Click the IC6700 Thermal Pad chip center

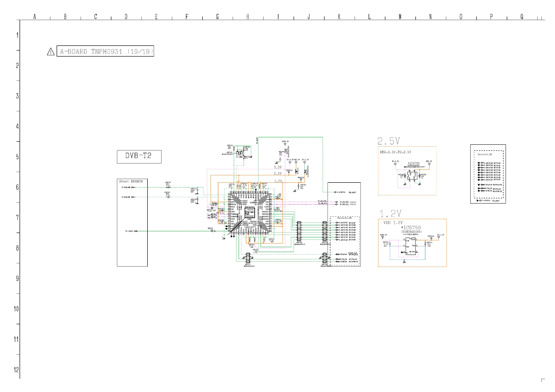click(250, 213)
